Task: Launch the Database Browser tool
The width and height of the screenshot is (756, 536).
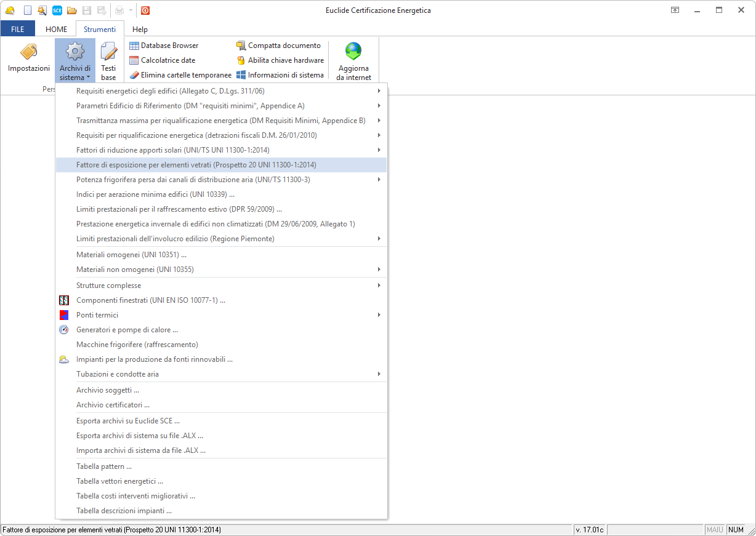Action: point(164,46)
